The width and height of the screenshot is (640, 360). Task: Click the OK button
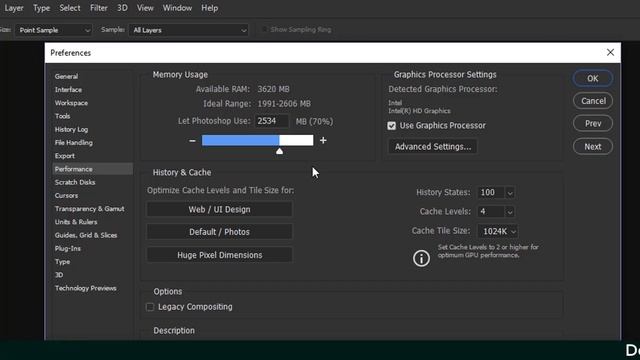click(593, 78)
